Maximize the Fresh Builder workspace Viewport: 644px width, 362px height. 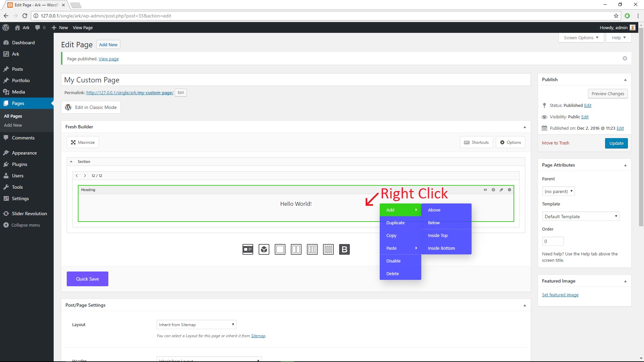(x=83, y=142)
